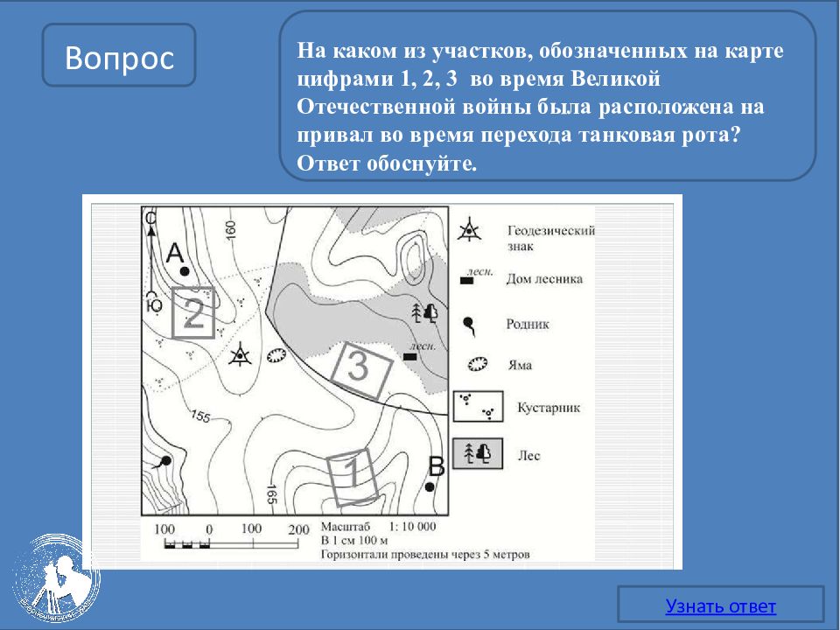This screenshot has width=840, height=630.
Task: Click 'Горизонтали проведены через 5 метров' text
Action: [425, 555]
